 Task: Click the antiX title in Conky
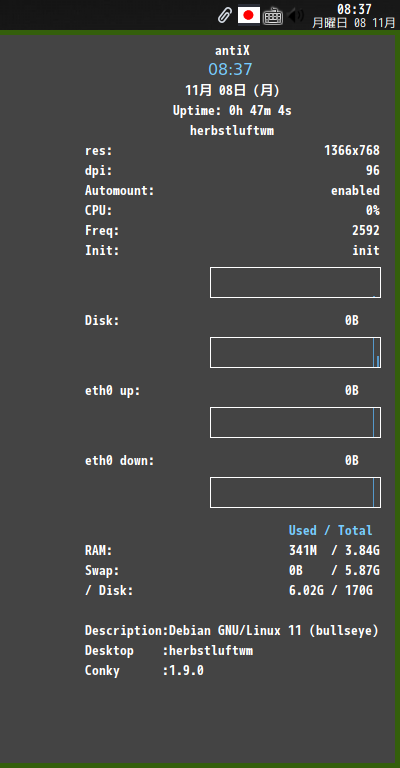[232, 50]
